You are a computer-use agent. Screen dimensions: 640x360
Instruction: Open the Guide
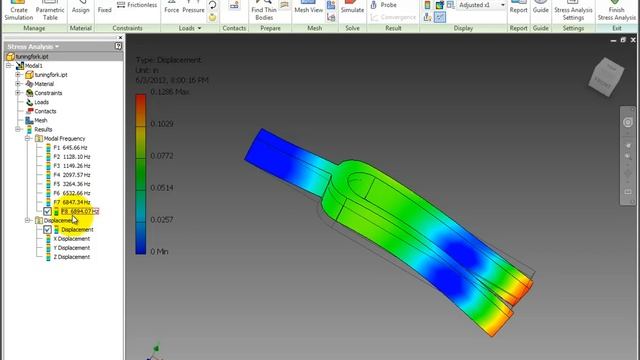[540, 8]
